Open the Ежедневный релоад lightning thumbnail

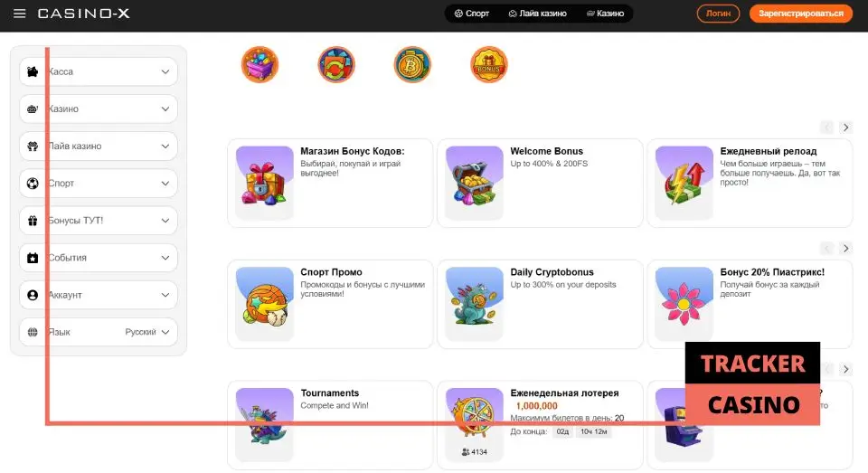pos(684,183)
